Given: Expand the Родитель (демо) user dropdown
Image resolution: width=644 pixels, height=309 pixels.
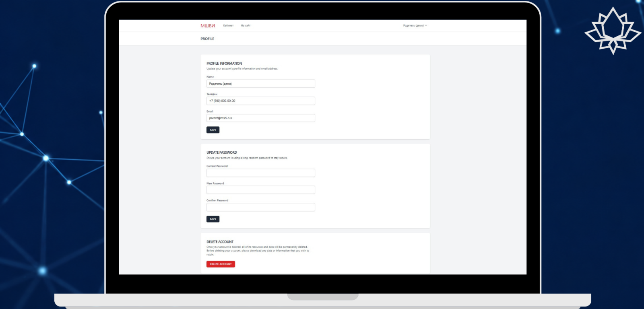Looking at the screenshot, I should [x=415, y=26].
